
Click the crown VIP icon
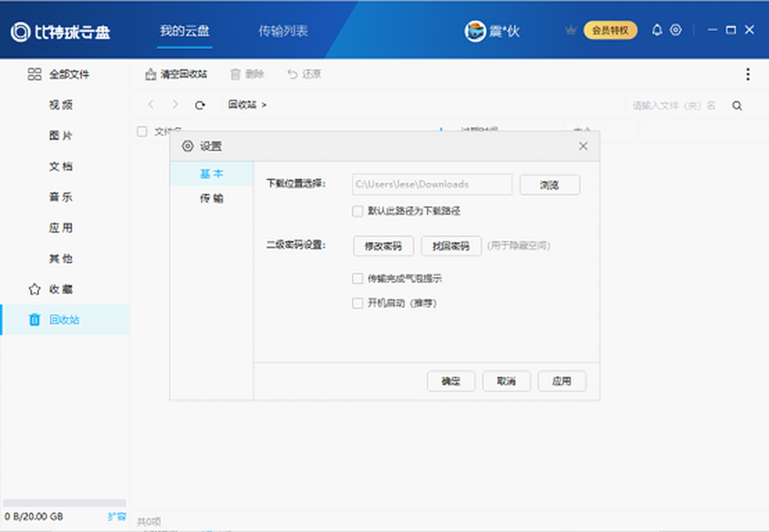coord(570,30)
